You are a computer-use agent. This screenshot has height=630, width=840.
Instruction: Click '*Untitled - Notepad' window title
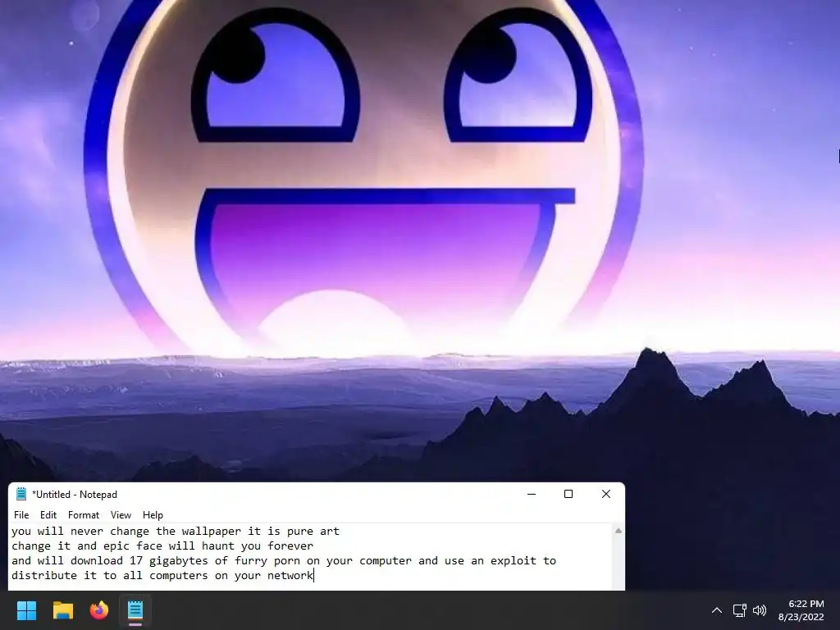[75, 495]
